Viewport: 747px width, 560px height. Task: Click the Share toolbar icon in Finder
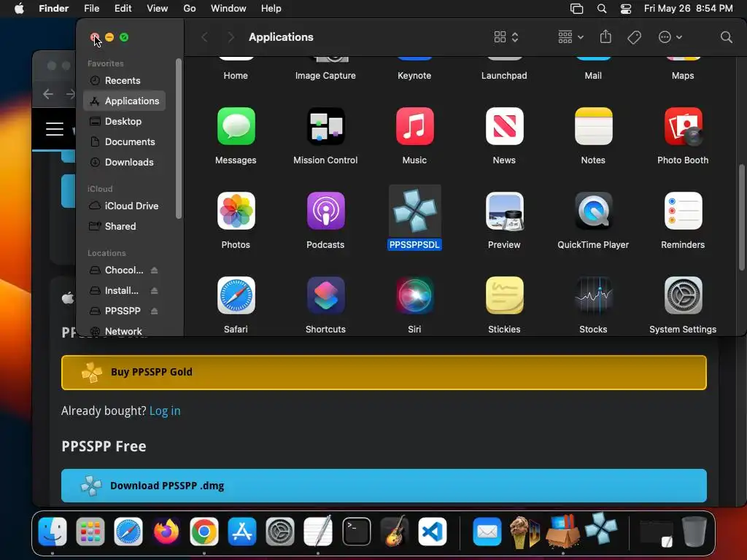pos(605,36)
